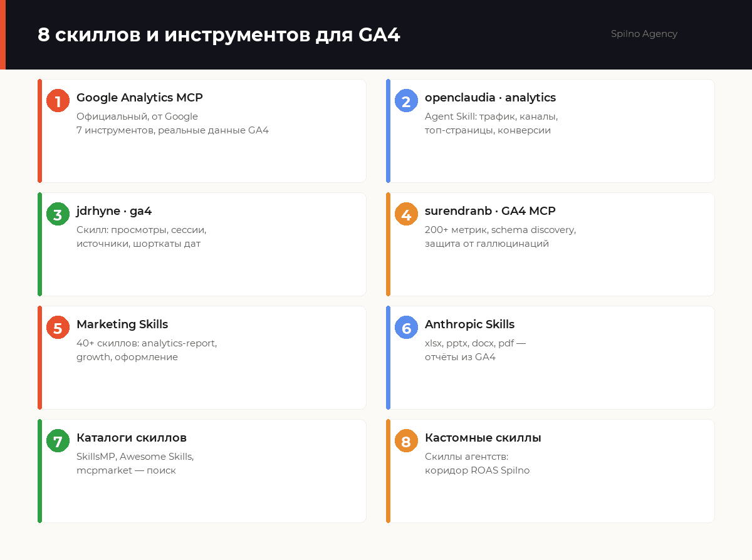This screenshot has height=560, width=752.
Task: Click 'защита от галлюцинаций' line
Action: (487, 244)
